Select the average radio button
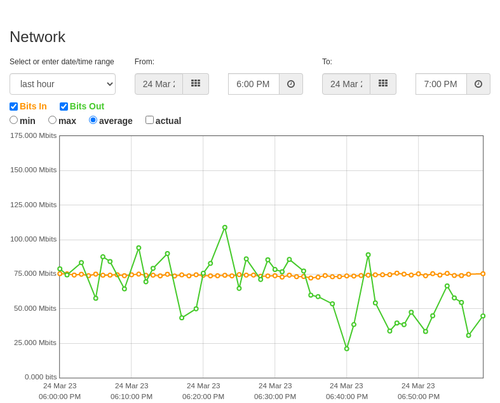Screen dimensions: 500x403 click(93, 120)
